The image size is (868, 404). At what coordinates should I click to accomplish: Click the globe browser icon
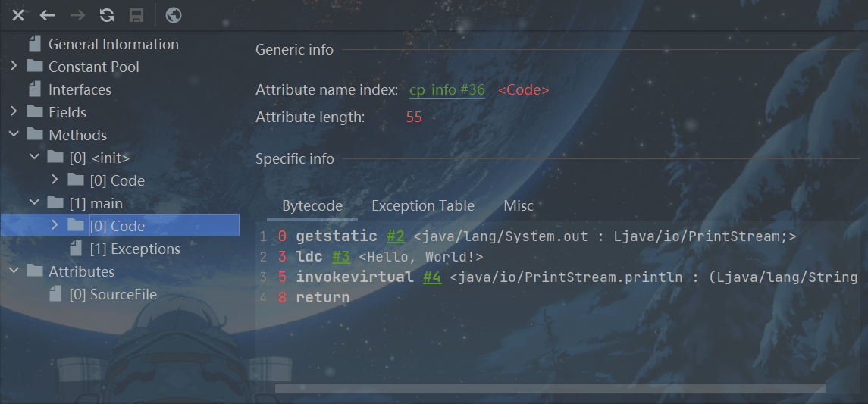[x=173, y=15]
